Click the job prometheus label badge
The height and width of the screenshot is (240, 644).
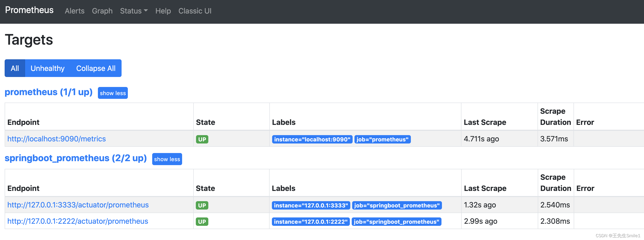click(x=382, y=139)
